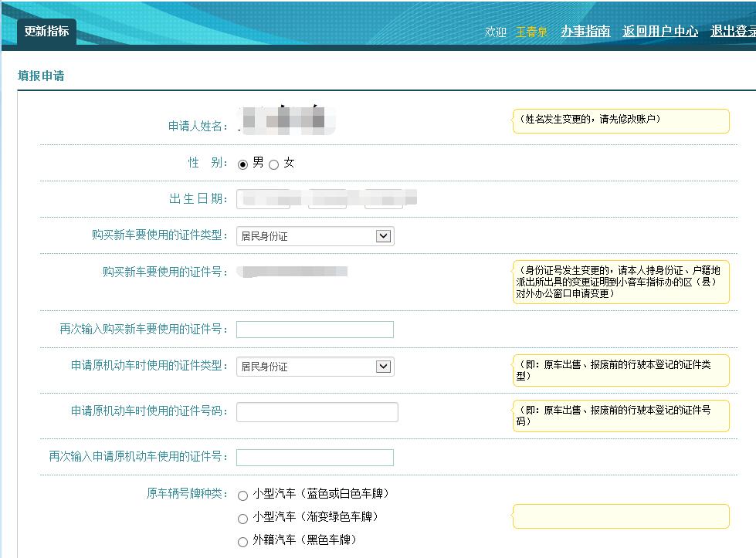Choose 小型汽车（渐变绿色车牌）plate type
The height and width of the screenshot is (558, 756).
coord(243,518)
